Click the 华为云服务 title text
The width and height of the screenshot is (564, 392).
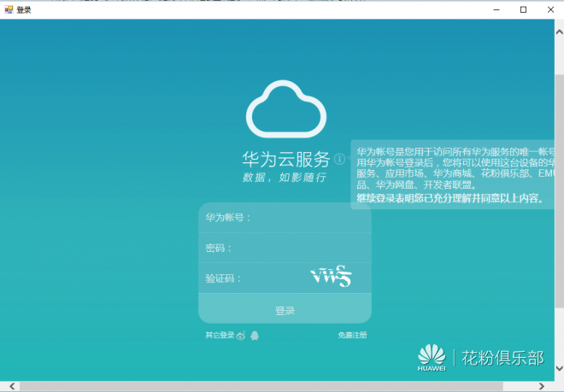pyautogui.click(x=286, y=159)
